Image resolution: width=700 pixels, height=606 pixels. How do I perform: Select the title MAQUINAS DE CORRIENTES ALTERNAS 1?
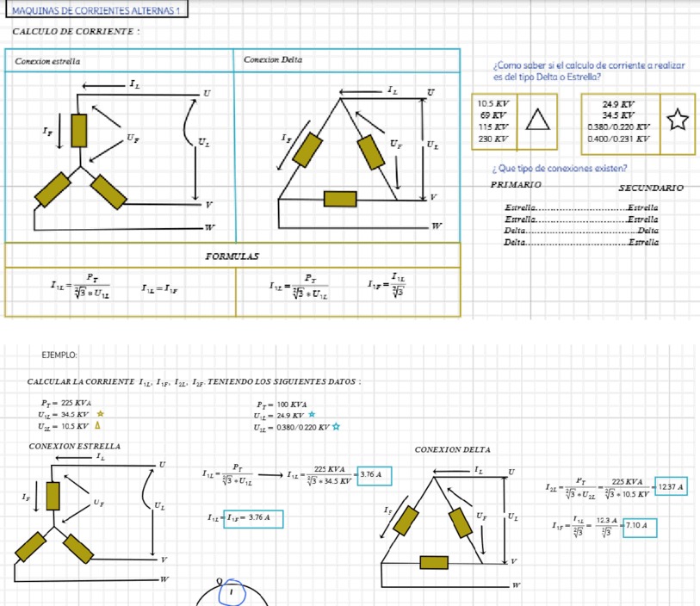[96, 10]
